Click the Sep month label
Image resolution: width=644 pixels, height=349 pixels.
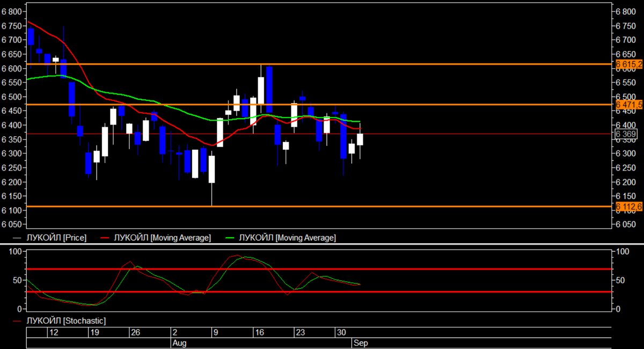[361, 343]
